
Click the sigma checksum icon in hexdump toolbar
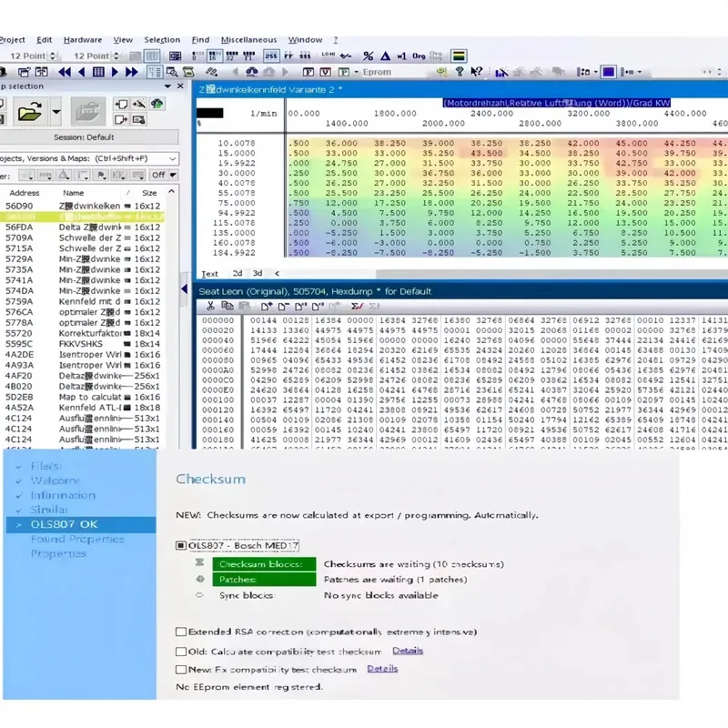[x=355, y=304]
